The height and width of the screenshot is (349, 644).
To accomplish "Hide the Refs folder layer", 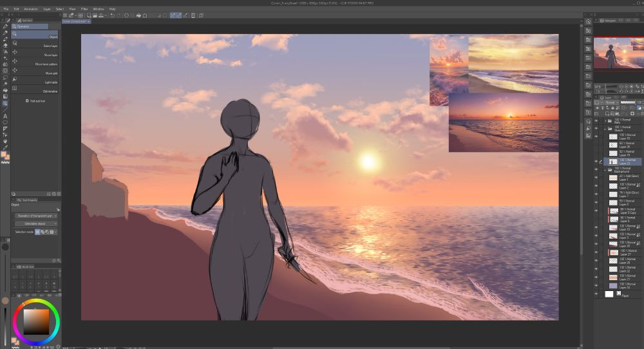I will pyautogui.click(x=596, y=121).
